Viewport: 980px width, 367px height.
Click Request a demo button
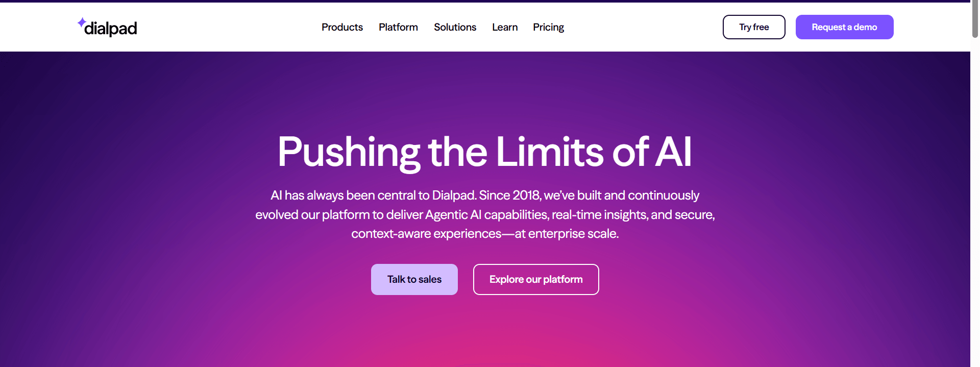tap(844, 27)
